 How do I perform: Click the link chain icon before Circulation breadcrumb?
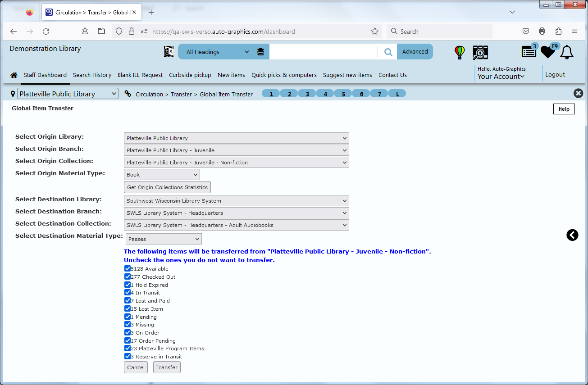[128, 94]
